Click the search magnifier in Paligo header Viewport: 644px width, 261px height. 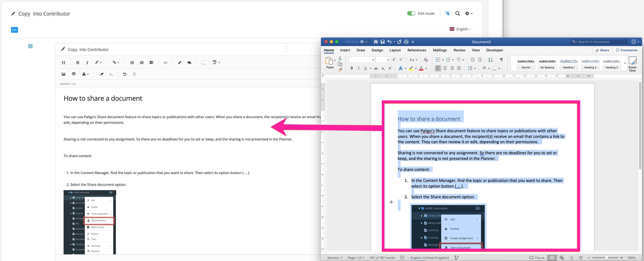457,13
